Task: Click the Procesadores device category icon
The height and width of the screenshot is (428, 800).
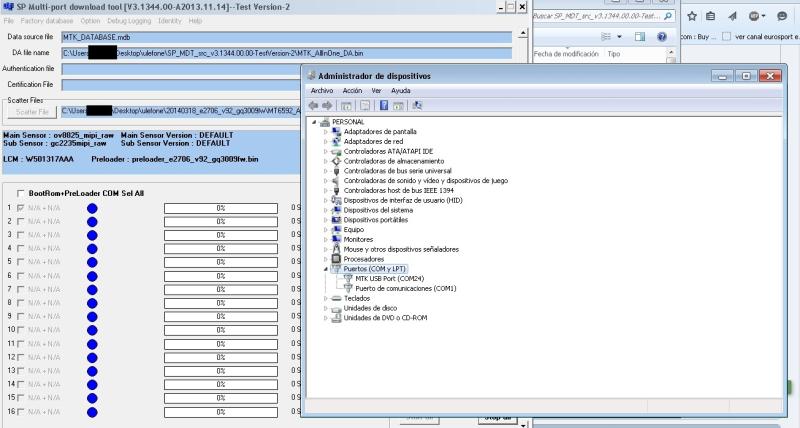Action: pyautogui.click(x=336, y=259)
